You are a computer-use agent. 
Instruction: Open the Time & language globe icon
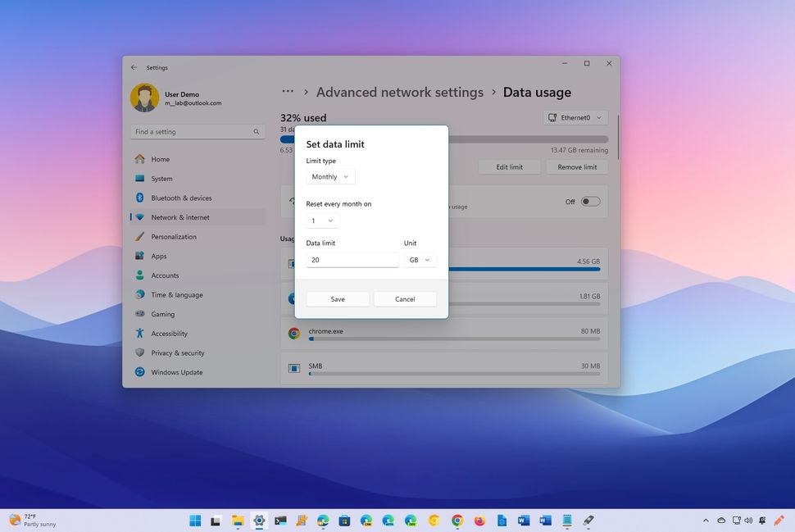(141, 294)
